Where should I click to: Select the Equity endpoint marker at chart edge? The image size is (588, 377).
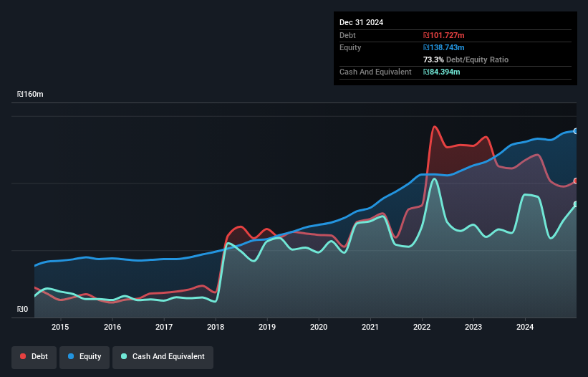pos(576,131)
